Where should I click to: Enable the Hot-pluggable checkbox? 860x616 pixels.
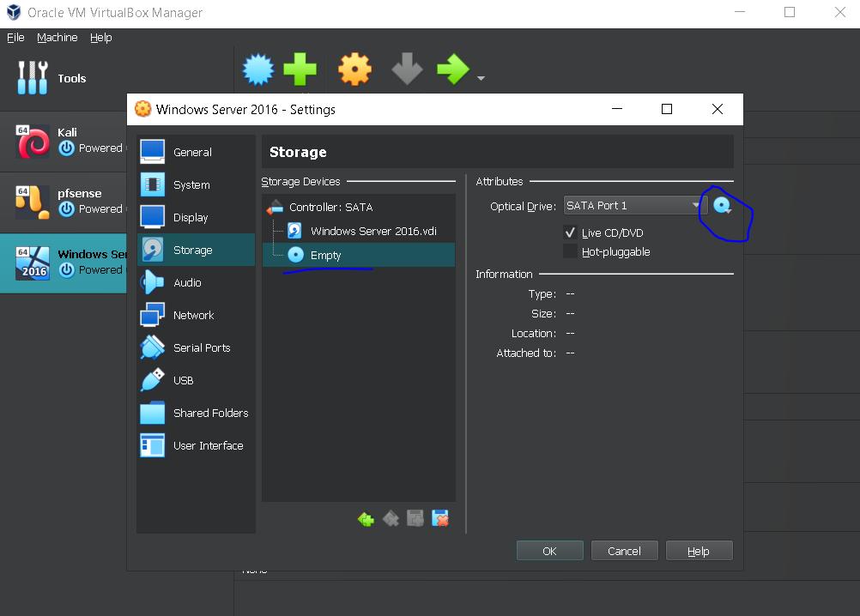click(x=570, y=251)
